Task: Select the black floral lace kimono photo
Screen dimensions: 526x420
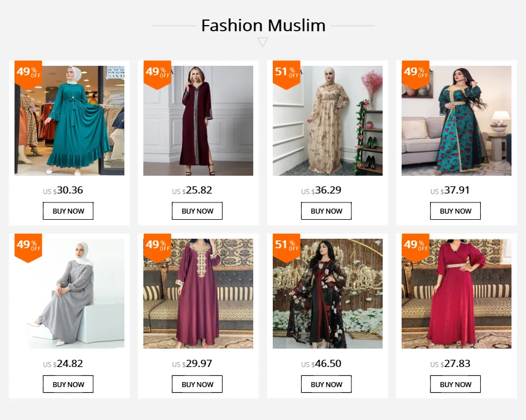Action: (x=327, y=293)
